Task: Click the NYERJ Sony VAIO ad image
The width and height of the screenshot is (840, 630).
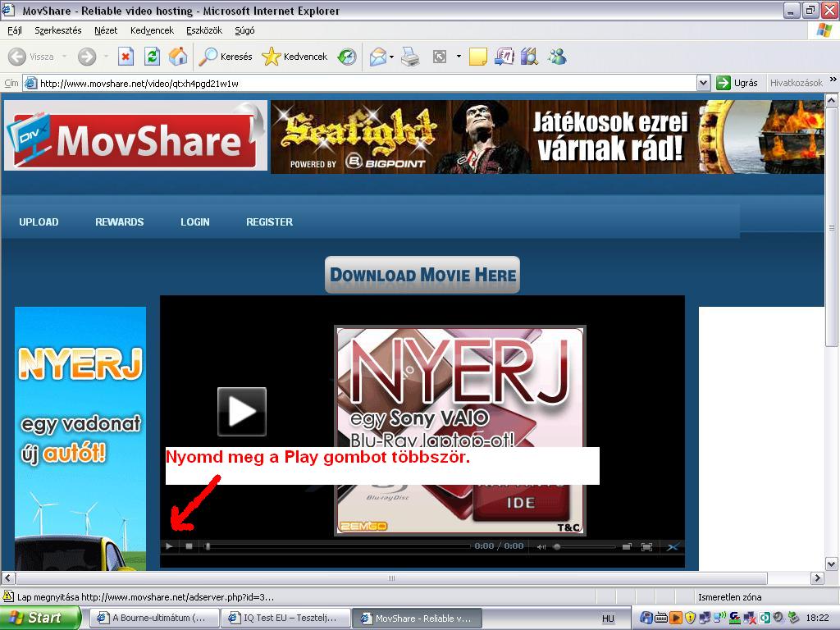Action: pyautogui.click(x=460, y=430)
